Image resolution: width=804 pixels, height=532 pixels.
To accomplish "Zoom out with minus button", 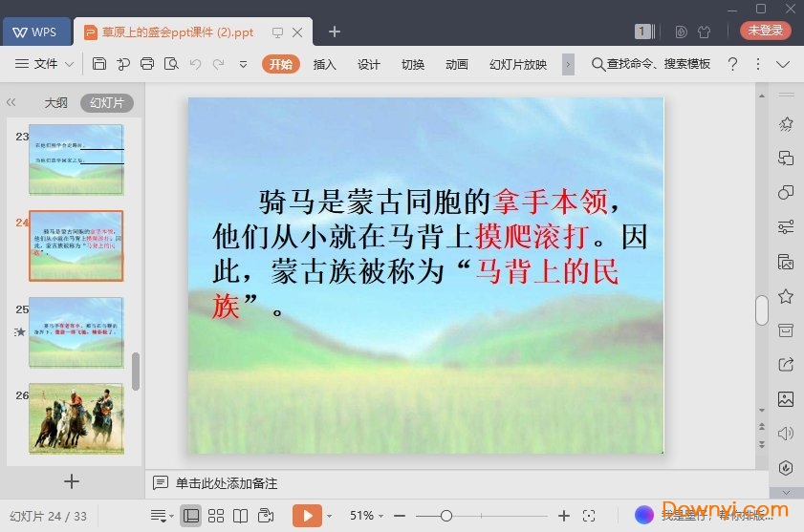I will (400, 516).
